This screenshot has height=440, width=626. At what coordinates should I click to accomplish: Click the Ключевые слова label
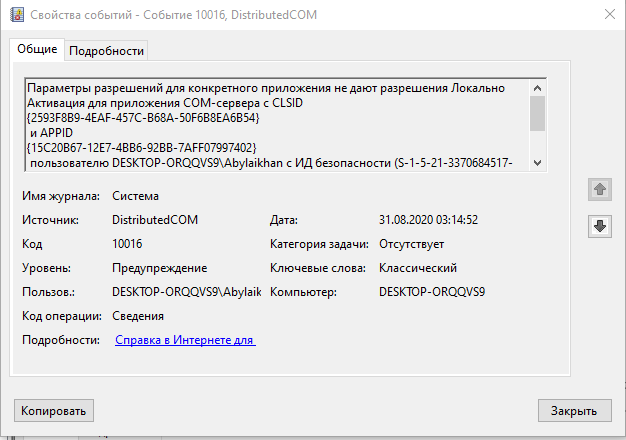[x=318, y=268]
